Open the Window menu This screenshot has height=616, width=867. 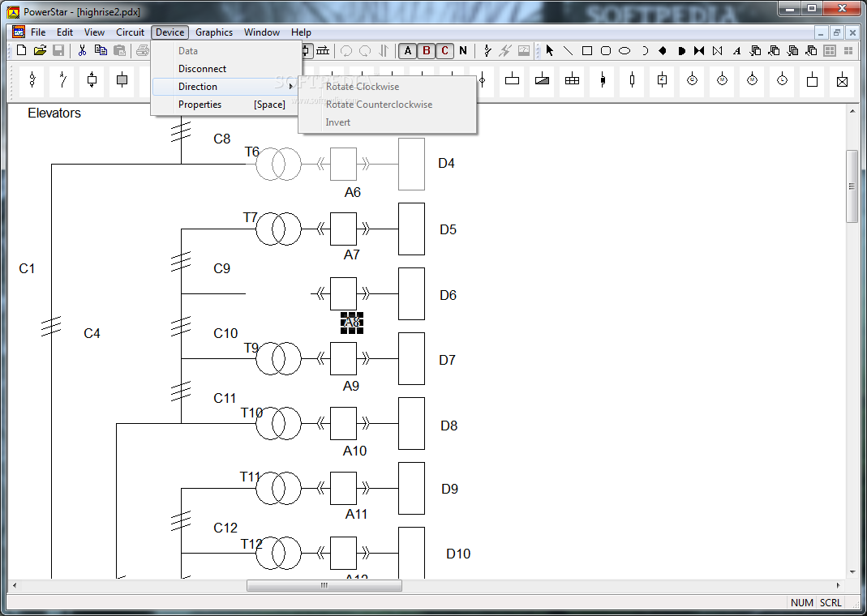262,32
